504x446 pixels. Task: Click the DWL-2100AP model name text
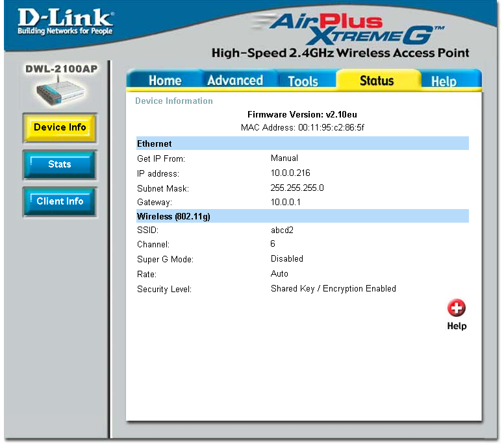62,69
